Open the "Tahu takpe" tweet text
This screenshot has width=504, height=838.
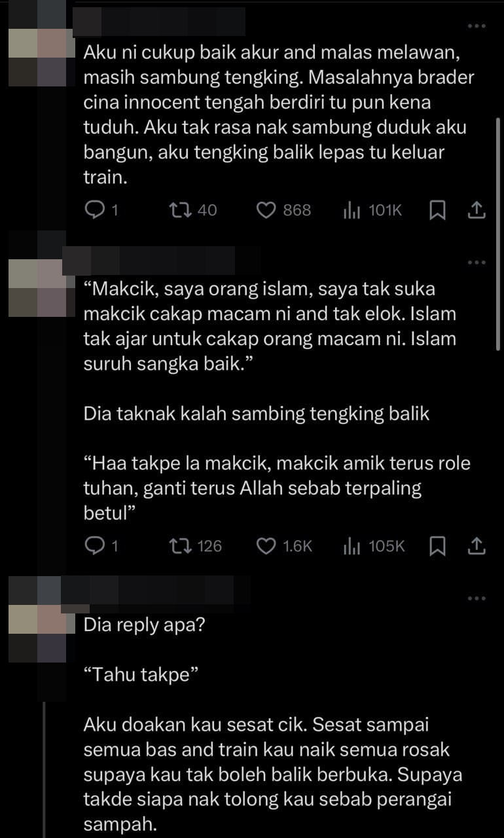pyautogui.click(x=141, y=675)
